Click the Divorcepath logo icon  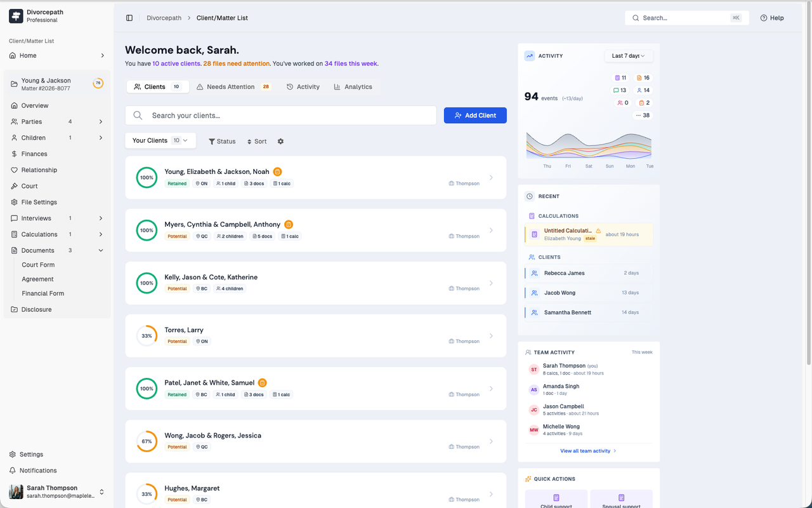[x=16, y=16]
